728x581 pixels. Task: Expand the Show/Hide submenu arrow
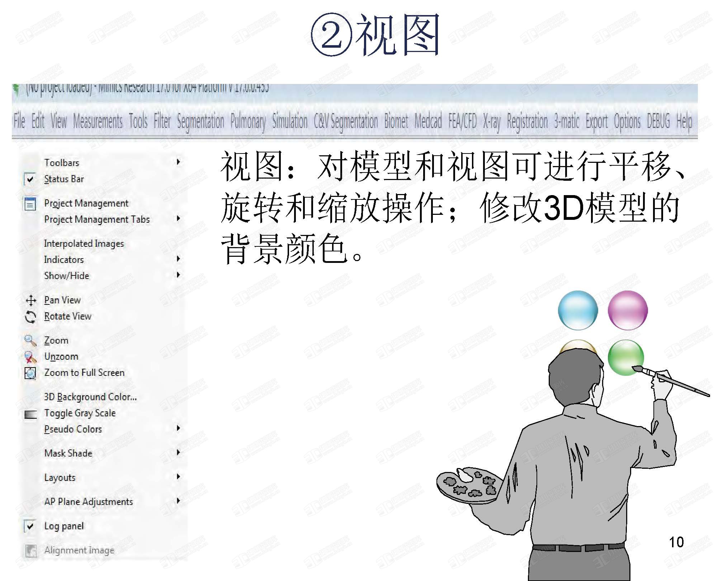(x=178, y=275)
